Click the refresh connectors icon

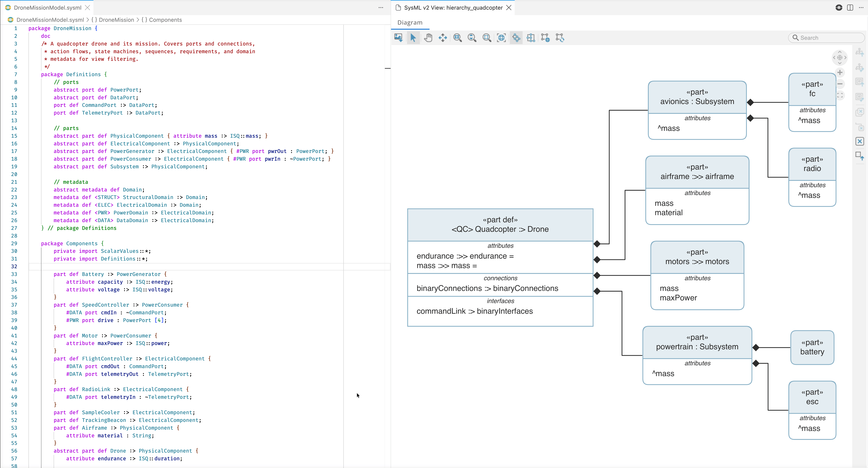tap(560, 38)
